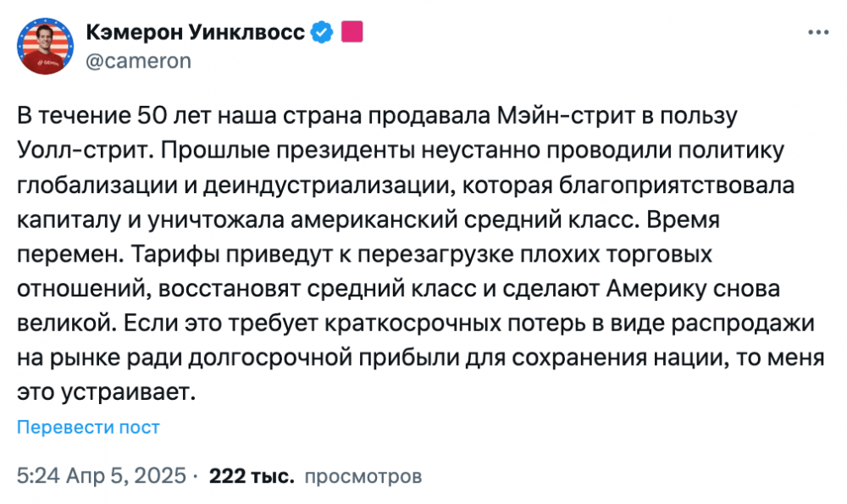Open the three-dot more options menu

click(x=818, y=33)
